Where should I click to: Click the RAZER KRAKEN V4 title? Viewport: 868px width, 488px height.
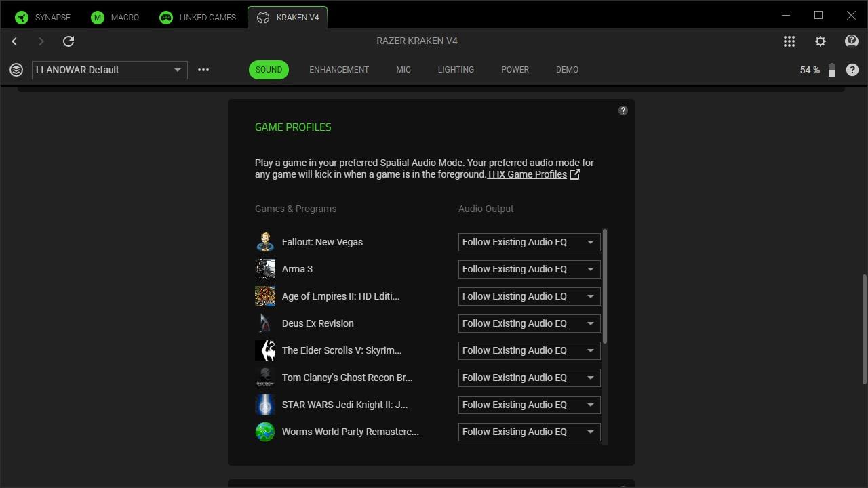[417, 41]
